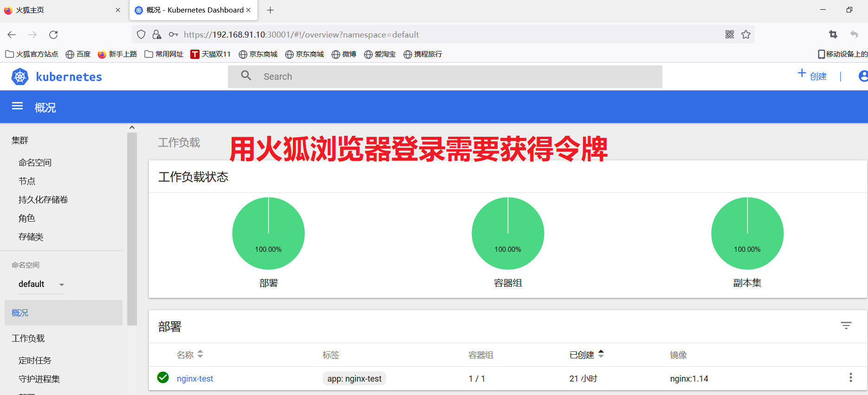Open the deployments filter icon
This screenshot has width=868, height=395.
(x=846, y=325)
